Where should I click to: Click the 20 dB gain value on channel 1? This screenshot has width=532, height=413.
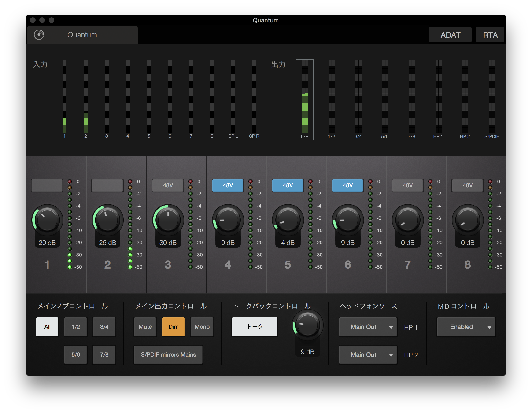[47, 243]
